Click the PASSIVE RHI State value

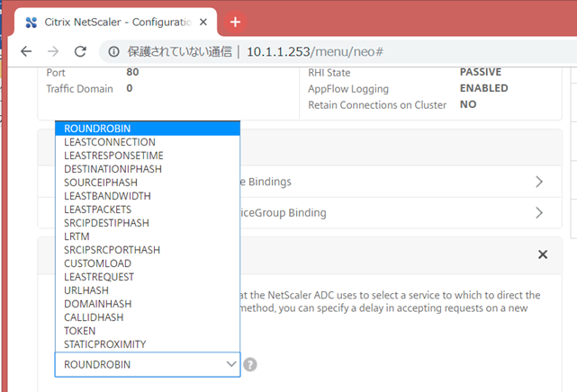point(481,72)
